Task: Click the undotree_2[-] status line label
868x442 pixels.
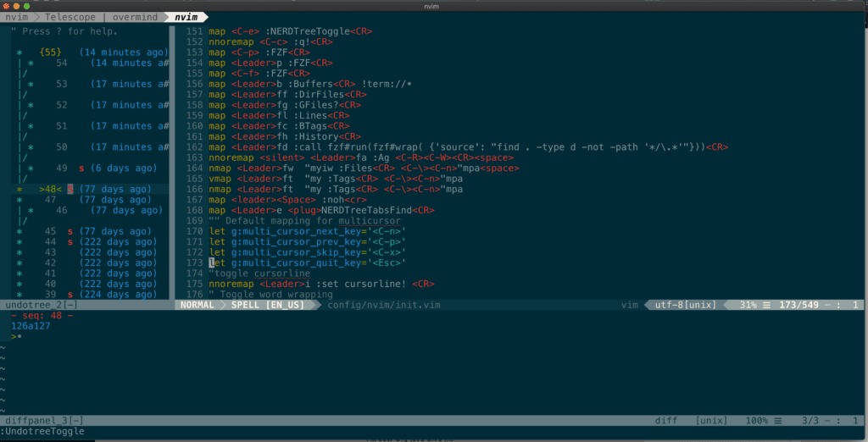Action: tap(41, 305)
